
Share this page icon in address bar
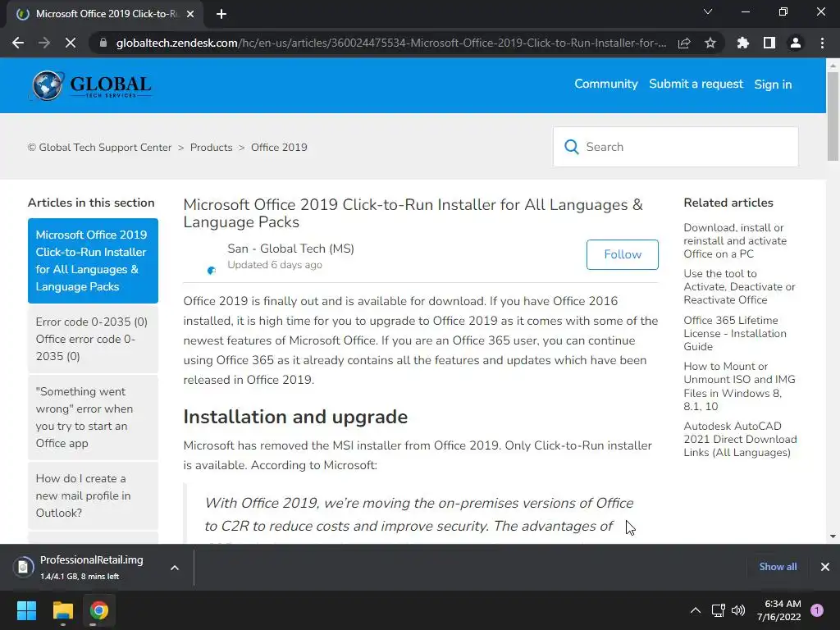684,43
